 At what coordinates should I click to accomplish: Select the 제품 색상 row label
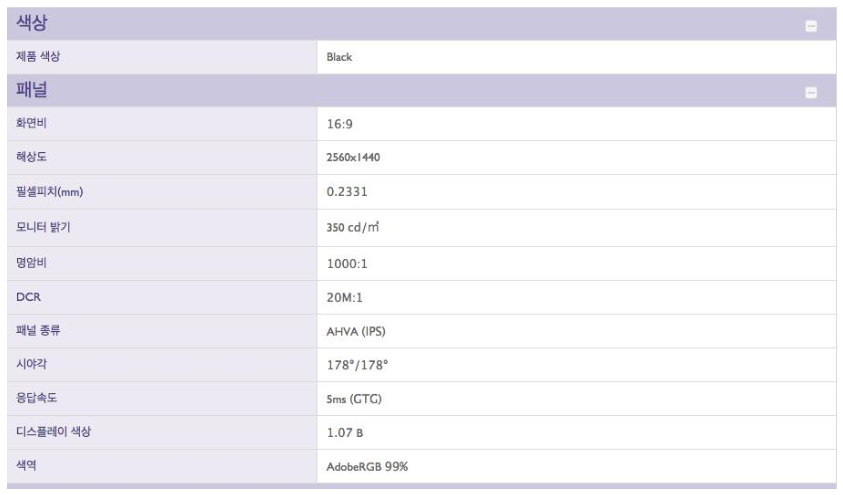click(38, 56)
